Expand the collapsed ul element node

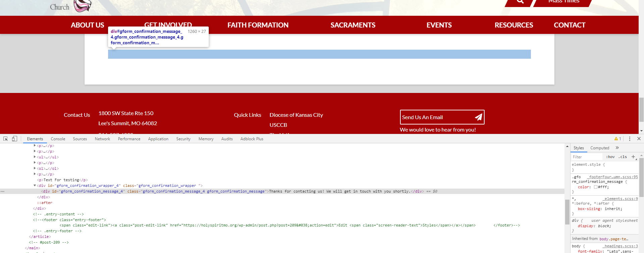point(35,157)
